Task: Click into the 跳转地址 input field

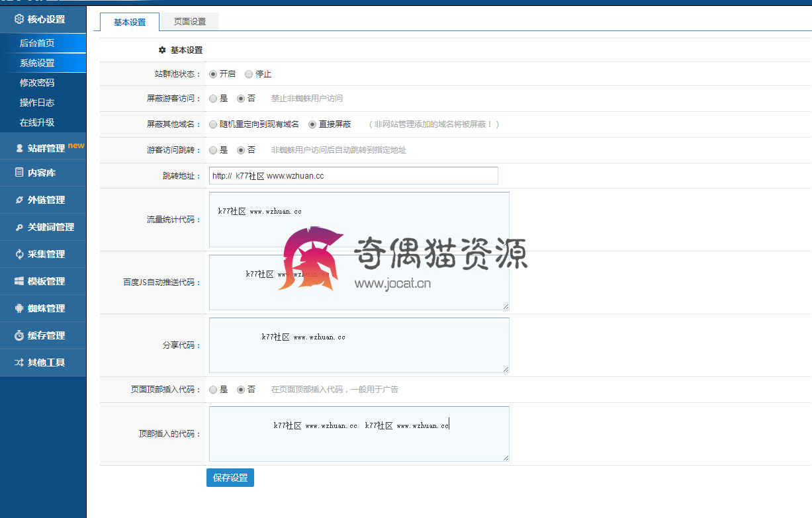Action: [x=353, y=175]
